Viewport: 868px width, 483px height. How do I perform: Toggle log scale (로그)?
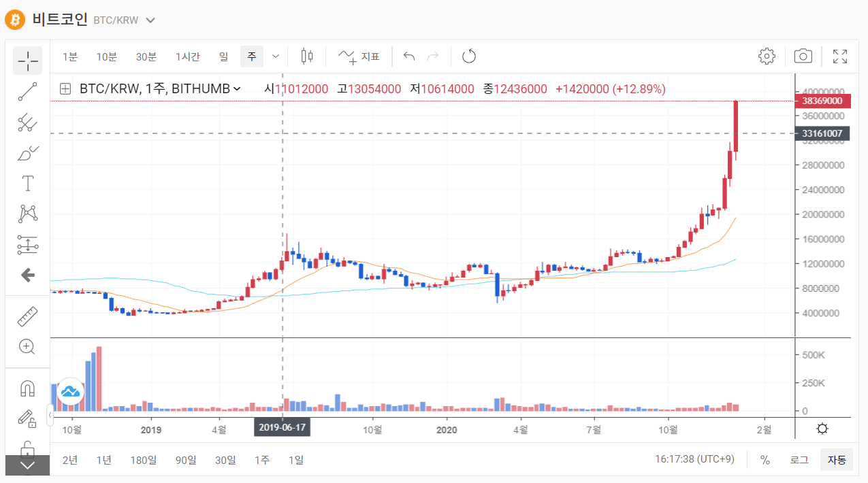[x=799, y=460]
